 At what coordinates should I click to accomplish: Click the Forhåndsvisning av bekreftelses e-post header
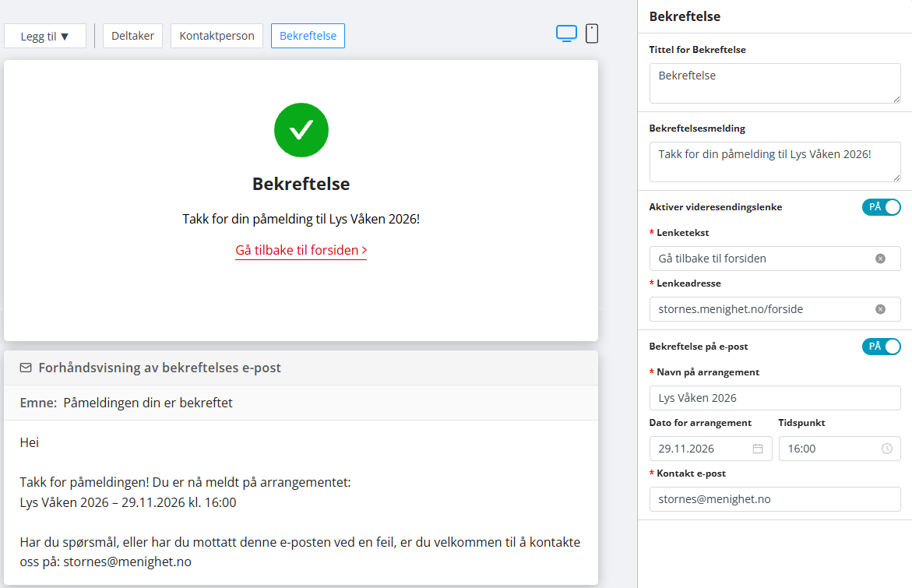tap(160, 368)
